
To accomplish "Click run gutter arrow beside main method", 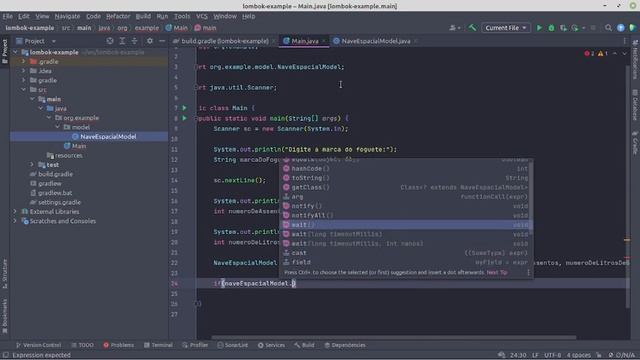I will 184,118.
